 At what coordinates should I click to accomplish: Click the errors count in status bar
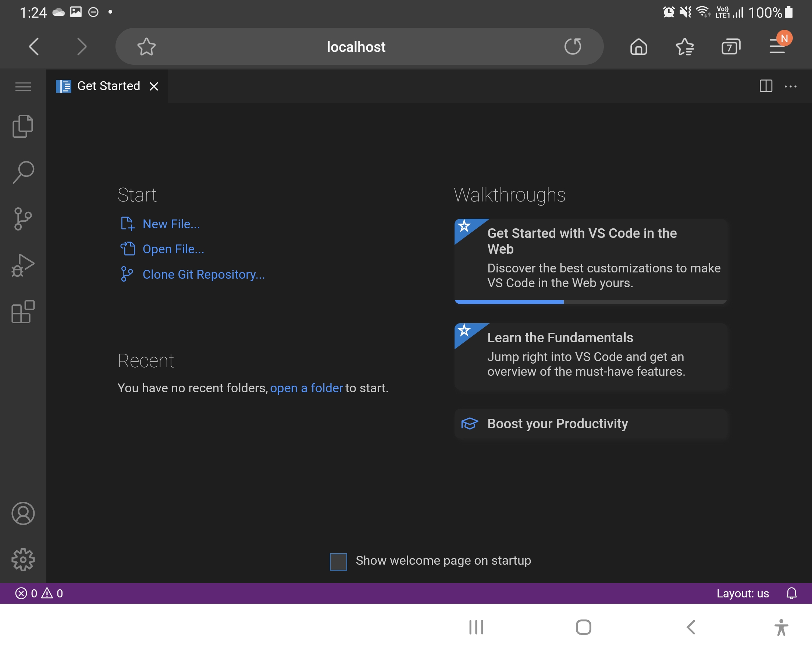click(26, 593)
